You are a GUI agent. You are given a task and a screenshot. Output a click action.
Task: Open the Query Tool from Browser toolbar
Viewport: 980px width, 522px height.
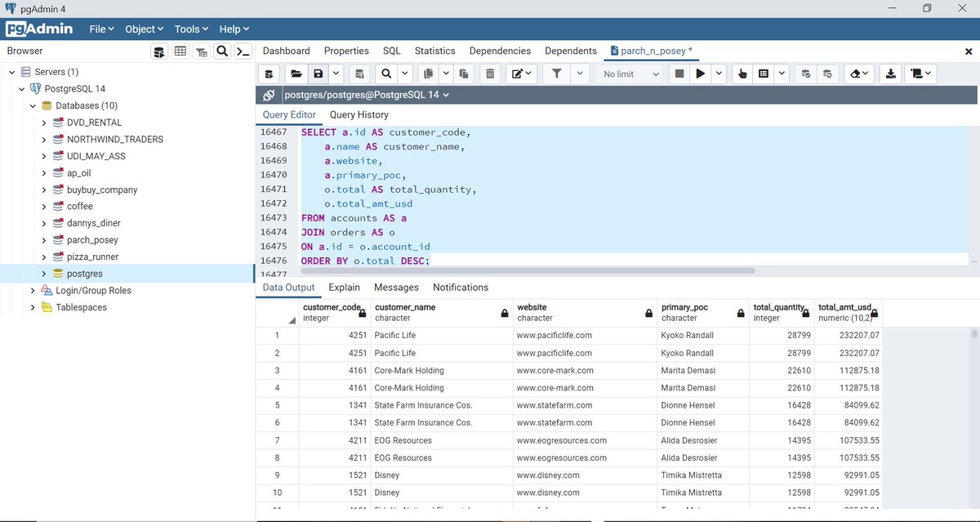click(160, 51)
